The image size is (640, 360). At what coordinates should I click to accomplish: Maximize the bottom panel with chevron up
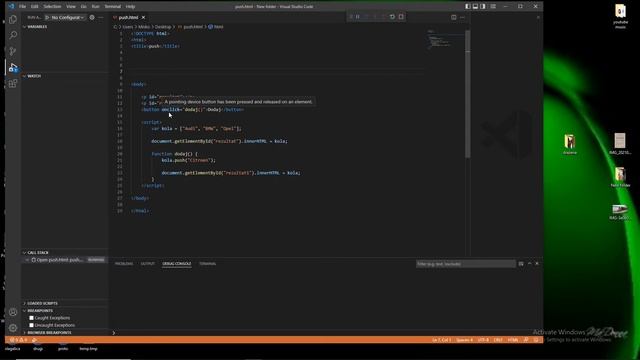point(529,264)
